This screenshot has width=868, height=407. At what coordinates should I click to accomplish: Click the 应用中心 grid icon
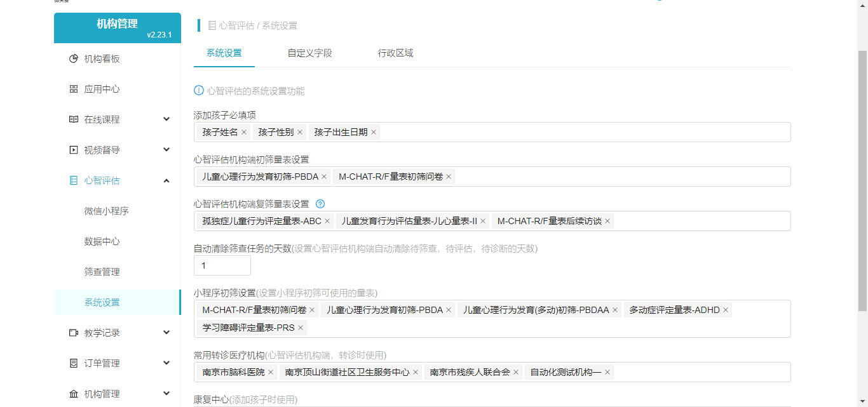(74, 90)
